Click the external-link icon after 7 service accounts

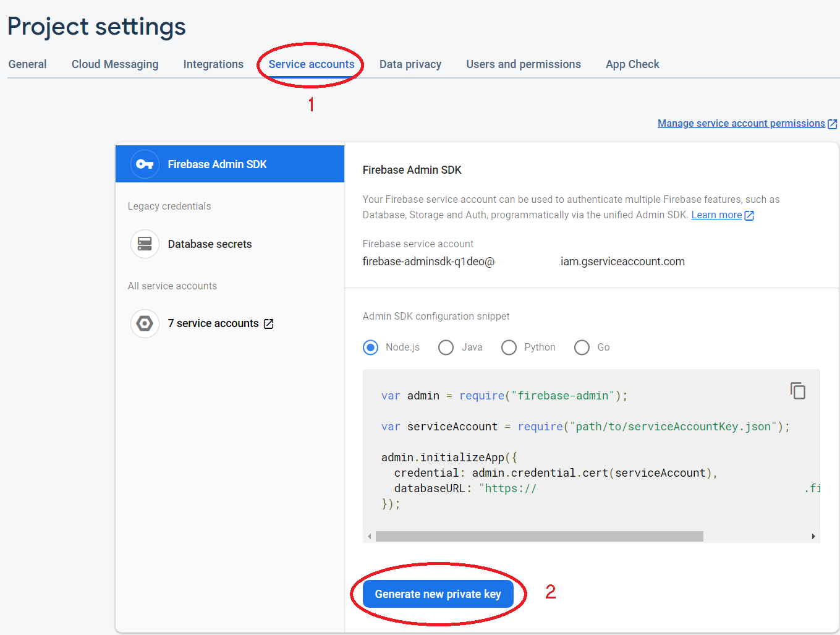click(x=269, y=324)
